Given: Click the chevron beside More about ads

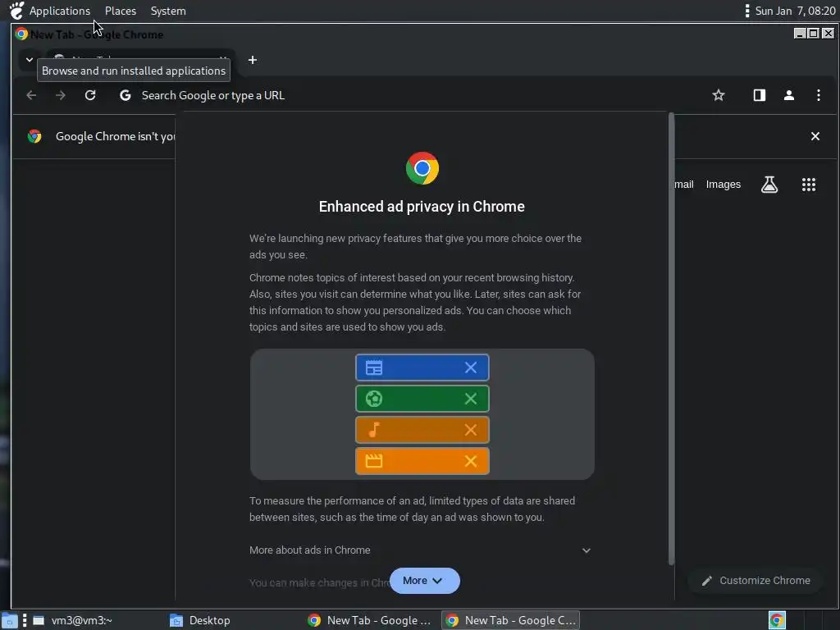Looking at the screenshot, I should pyautogui.click(x=586, y=550).
